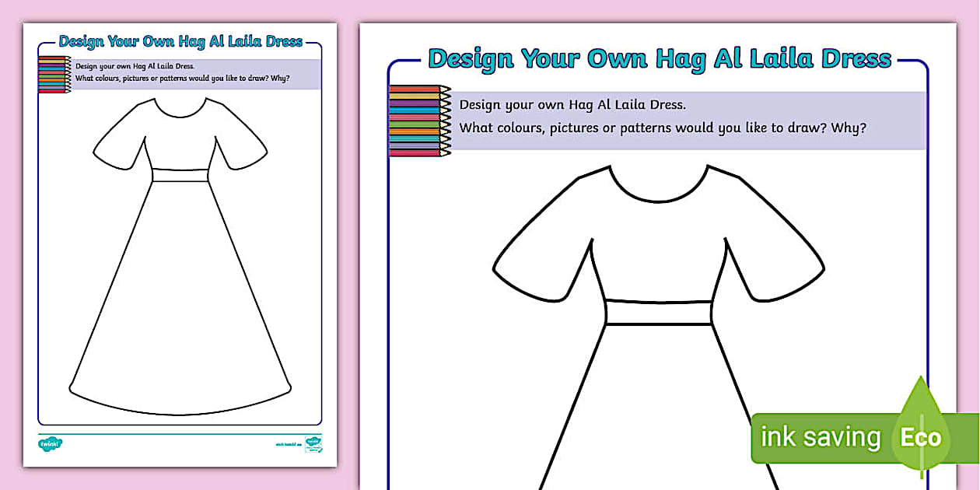This screenshot has height=490, width=980.
Task: Click 'Design your own Hag Al Laila Dress.' instruction on large page
Action: 572,105
